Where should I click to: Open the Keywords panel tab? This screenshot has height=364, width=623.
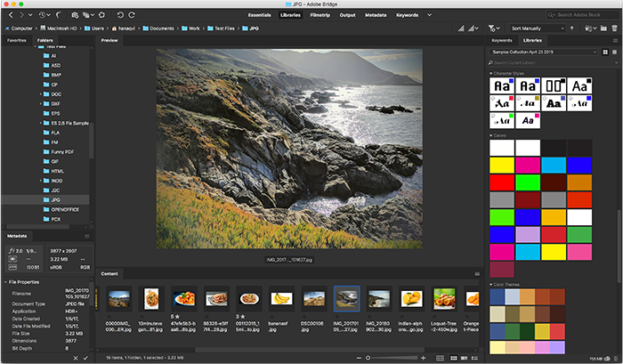point(501,41)
